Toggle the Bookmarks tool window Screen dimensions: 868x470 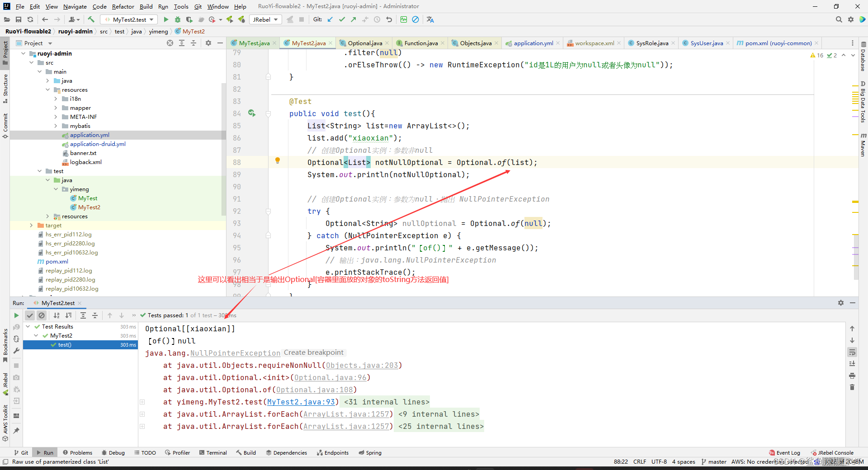point(5,346)
